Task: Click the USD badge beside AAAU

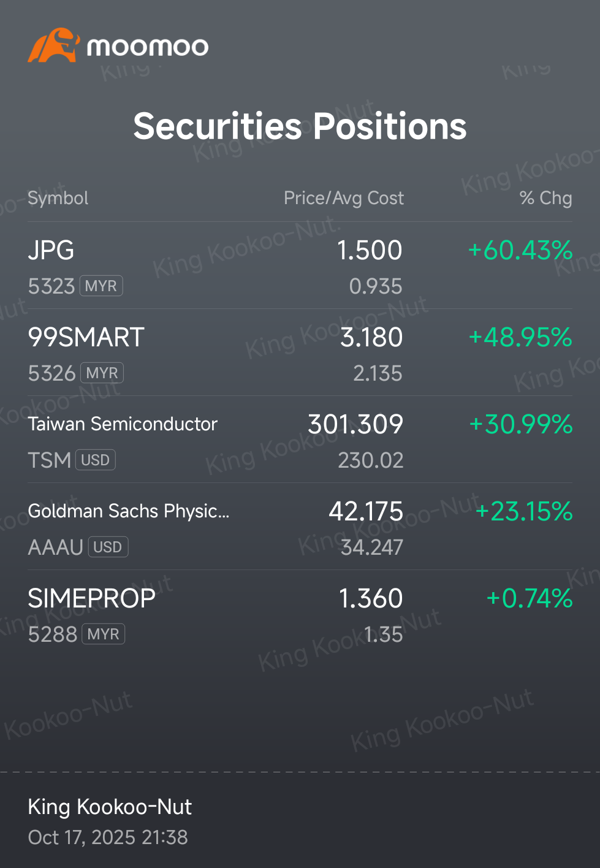Action: [x=108, y=547]
